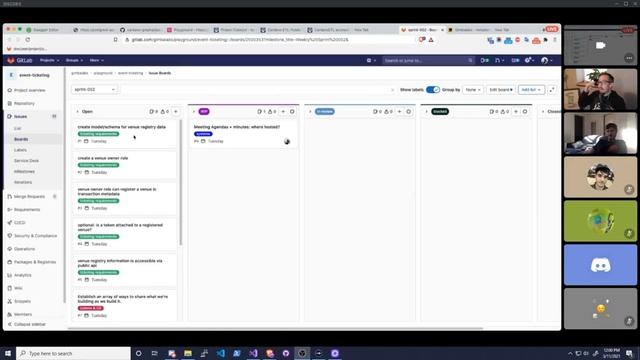Open the More menu in GitLab navbar
Screen dimensions: 640x360
[x=96, y=60]
